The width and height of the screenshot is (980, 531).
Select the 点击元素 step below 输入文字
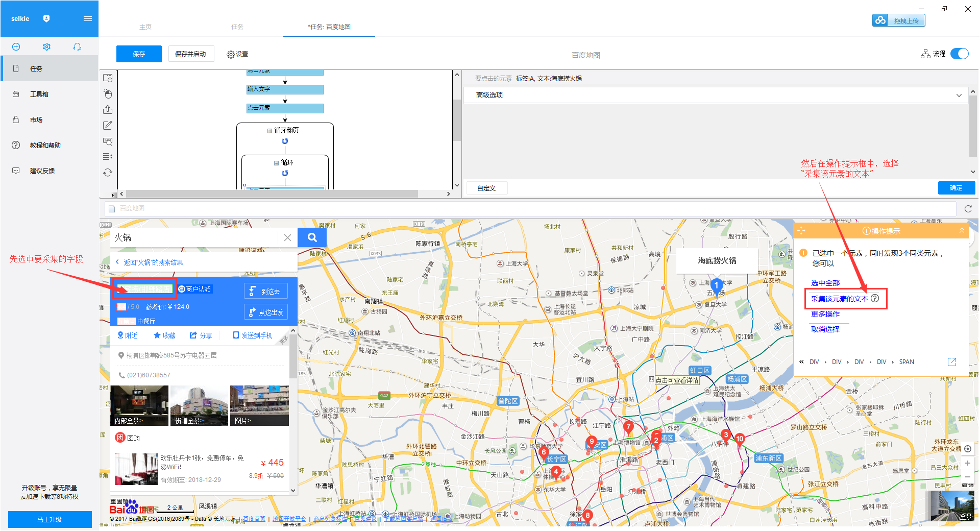(x=285, y=108)
